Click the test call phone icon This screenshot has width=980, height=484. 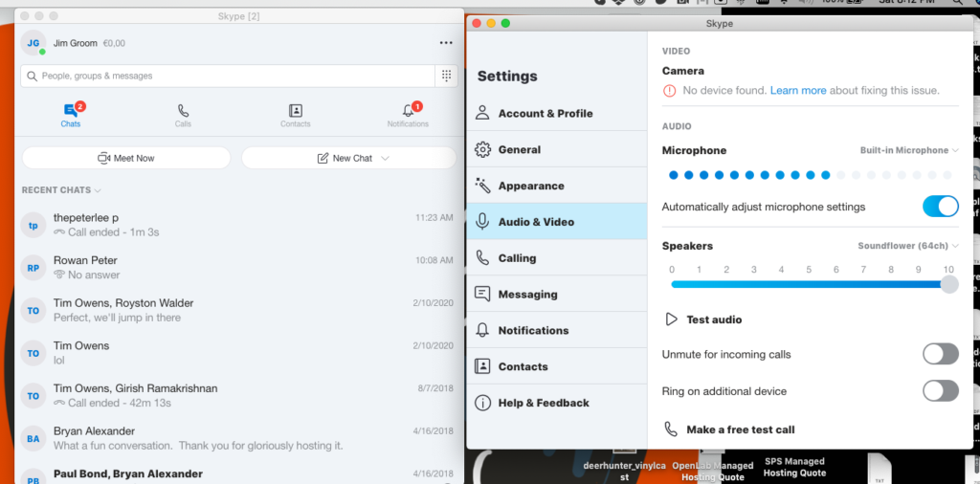tap(671, 429)
